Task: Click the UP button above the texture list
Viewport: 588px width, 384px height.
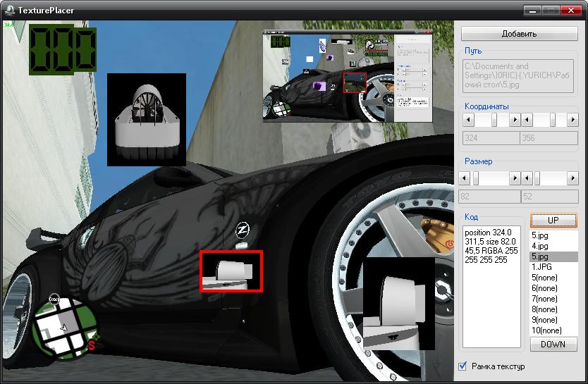Action: coord(553,221)
